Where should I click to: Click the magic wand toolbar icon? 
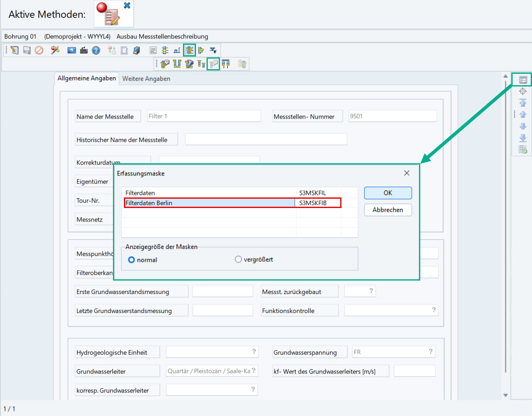55,50
